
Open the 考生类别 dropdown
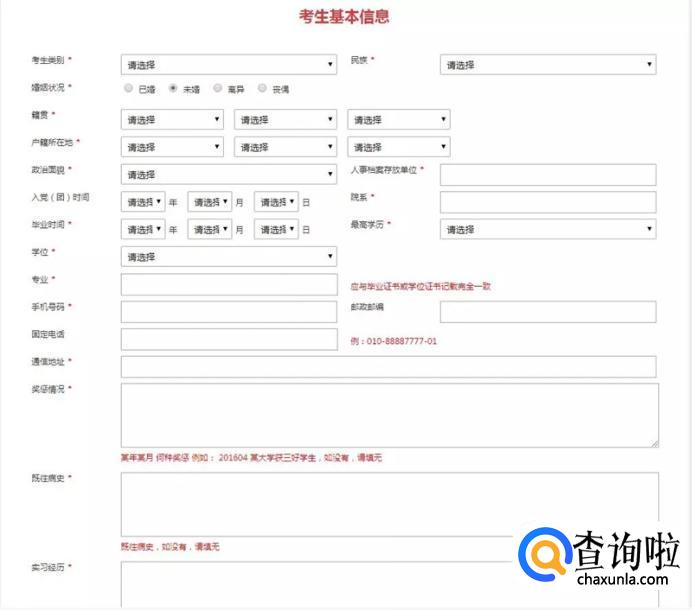pyautogui.click(x=228, y=65)
